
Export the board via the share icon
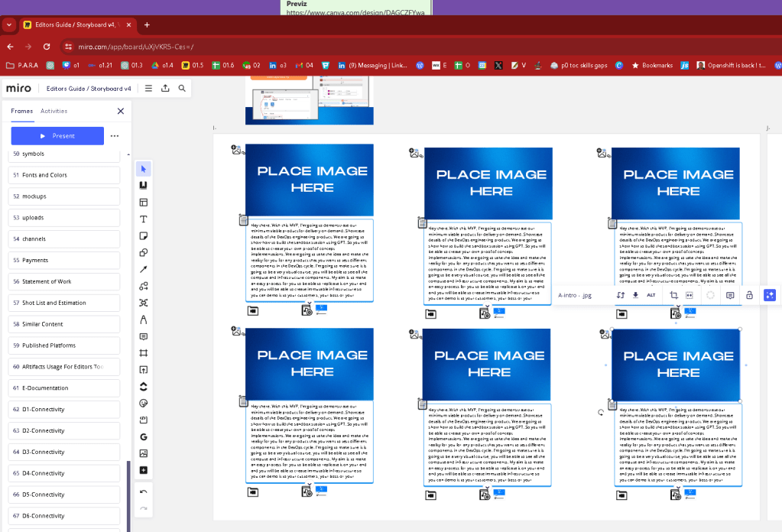pos(165,88)
